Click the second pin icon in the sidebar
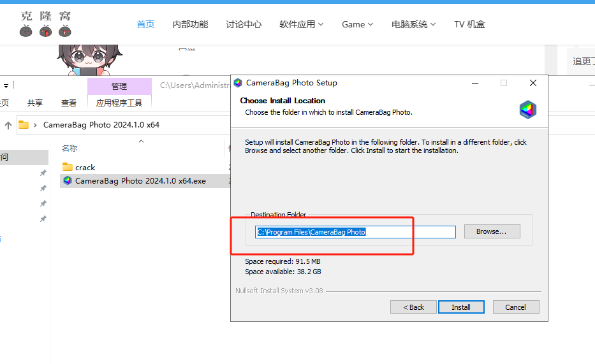The width and height of the screenshot is (595, 364). (x=43, y=188)
